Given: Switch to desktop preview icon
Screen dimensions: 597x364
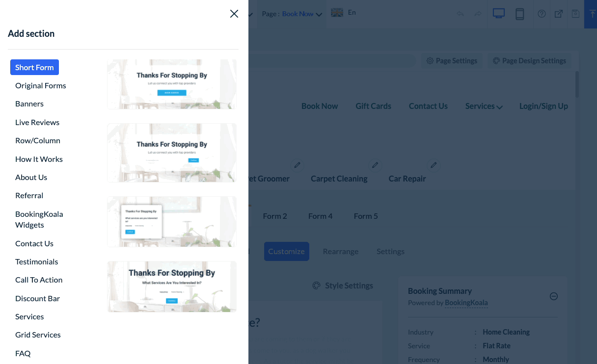Looking at the screenshot, I should pyautogui.click(x=499, y=14).
